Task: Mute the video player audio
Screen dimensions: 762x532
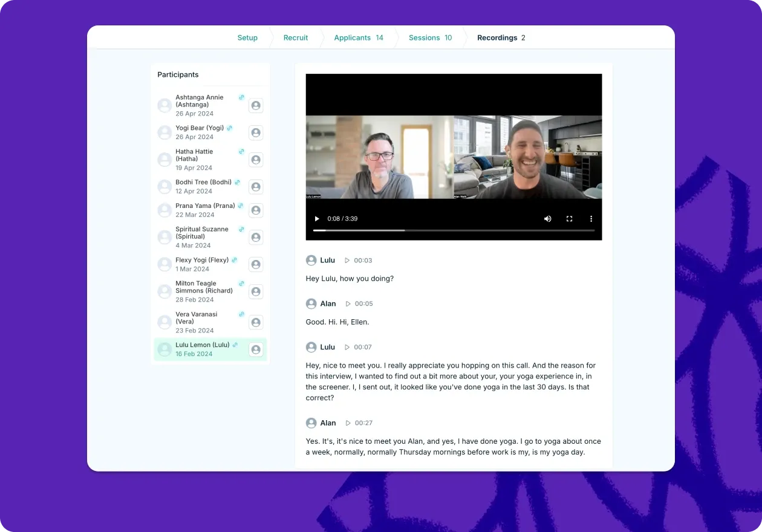Action: point(547,218)
